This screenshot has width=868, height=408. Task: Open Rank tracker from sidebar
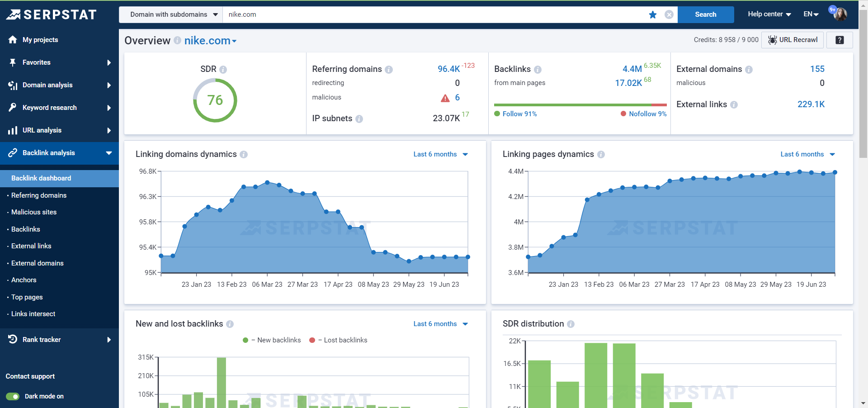coord(42,340)
